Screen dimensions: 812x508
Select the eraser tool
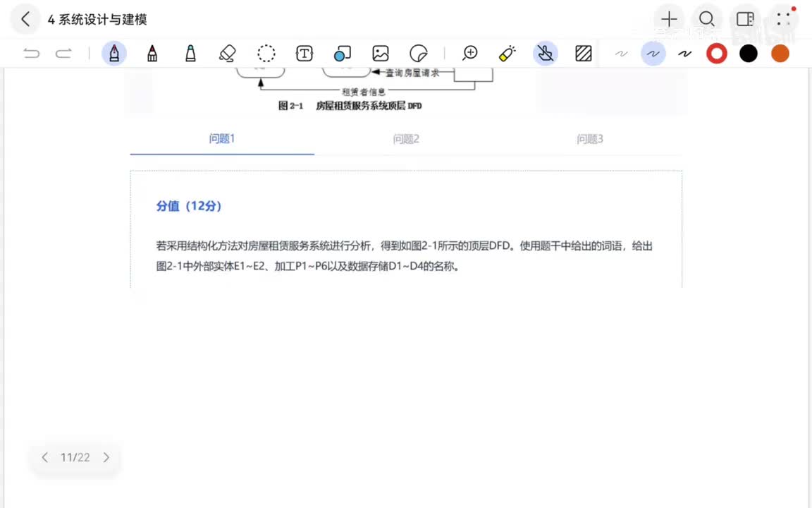[x=228, y=54]
